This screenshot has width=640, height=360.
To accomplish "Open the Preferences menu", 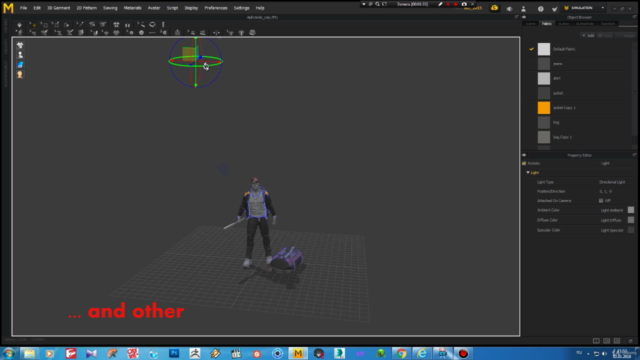I will (216, 8).
